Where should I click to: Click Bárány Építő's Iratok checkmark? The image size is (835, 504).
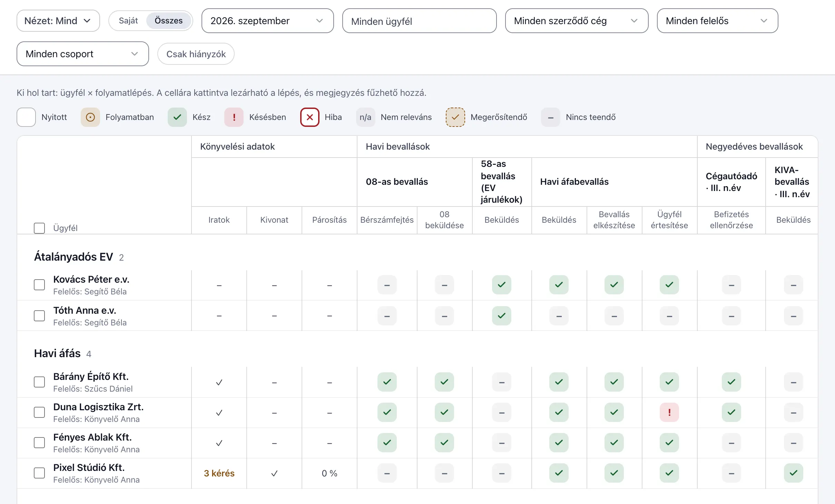pos(219,382)
